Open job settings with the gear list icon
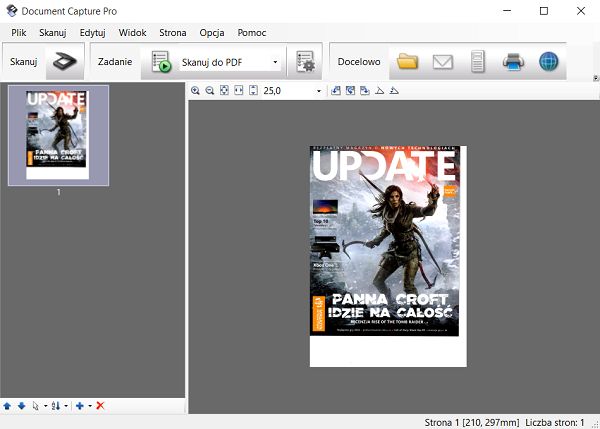 coord(305,62)
